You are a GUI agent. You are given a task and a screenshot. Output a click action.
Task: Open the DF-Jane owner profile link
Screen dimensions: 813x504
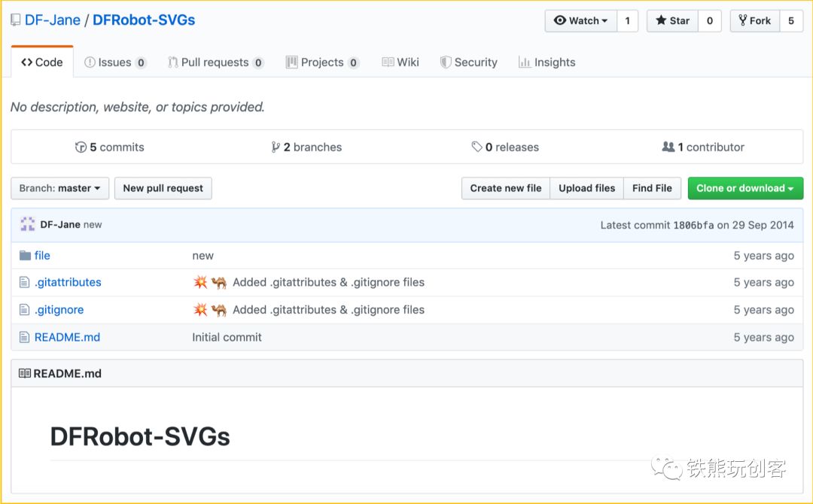(53, 20)
